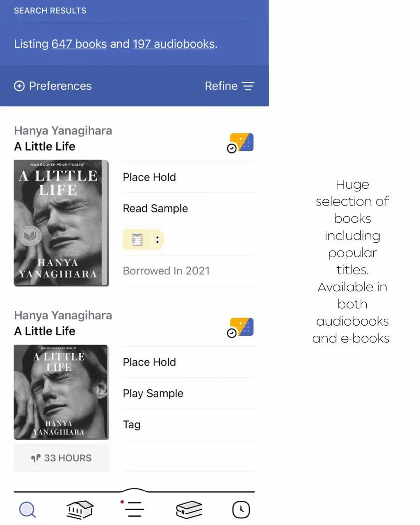
Task: Expand Preferences with the plus icon
Action: [19, 86]
